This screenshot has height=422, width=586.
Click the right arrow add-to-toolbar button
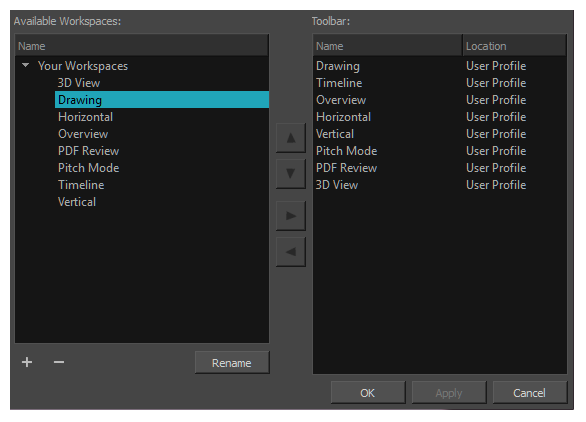click(x=291, y=216)
